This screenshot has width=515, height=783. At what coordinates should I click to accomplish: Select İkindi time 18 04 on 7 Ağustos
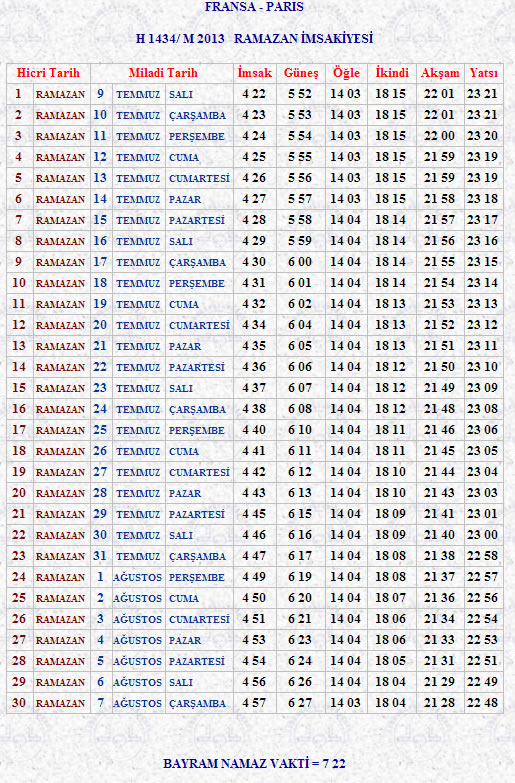391,703
